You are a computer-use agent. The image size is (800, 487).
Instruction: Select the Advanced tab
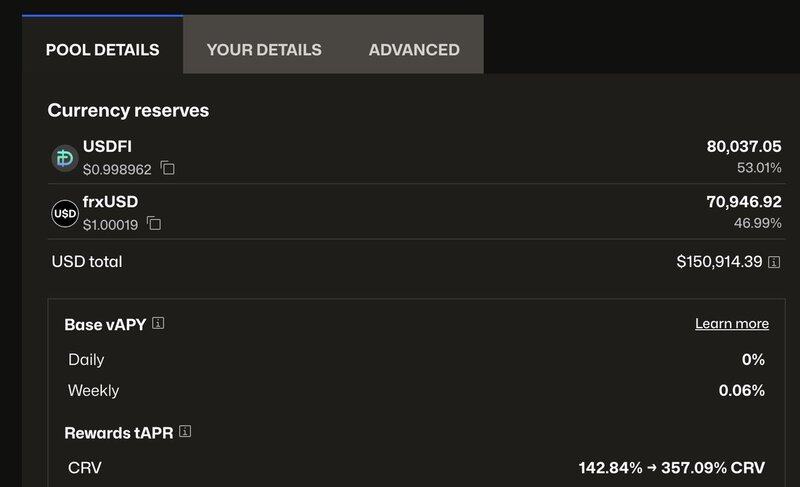(x=414, y=49)
